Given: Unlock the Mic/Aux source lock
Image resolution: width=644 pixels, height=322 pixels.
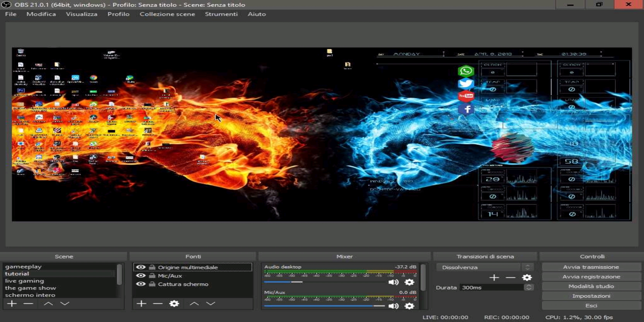Looking at the screenshot, I should click(x=152, y=276).
